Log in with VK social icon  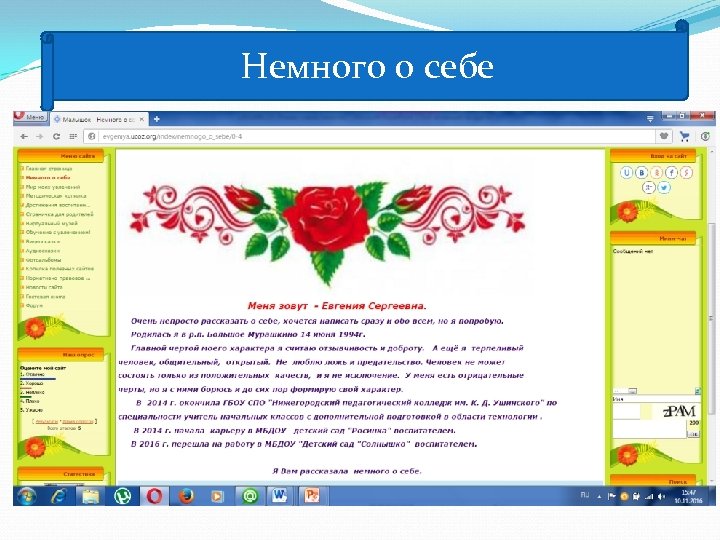tap(641, 173)
